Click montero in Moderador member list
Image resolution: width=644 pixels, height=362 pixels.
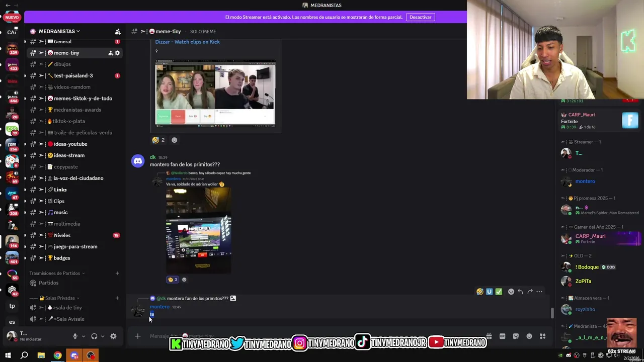click(x=585, y=182)
